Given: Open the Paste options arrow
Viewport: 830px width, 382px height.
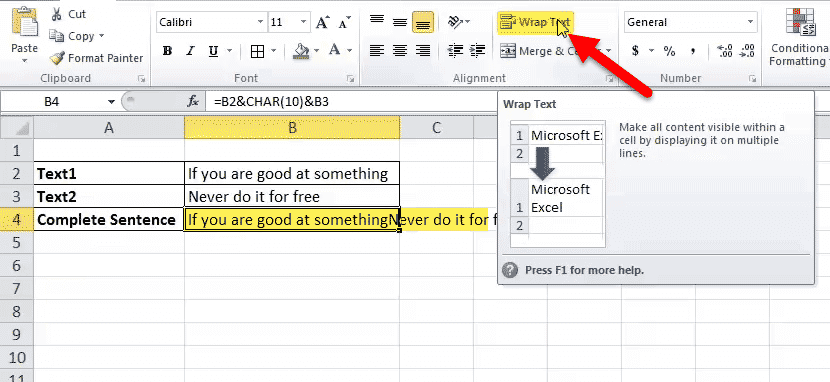Looking at the screenshot, I should [24, 60].
